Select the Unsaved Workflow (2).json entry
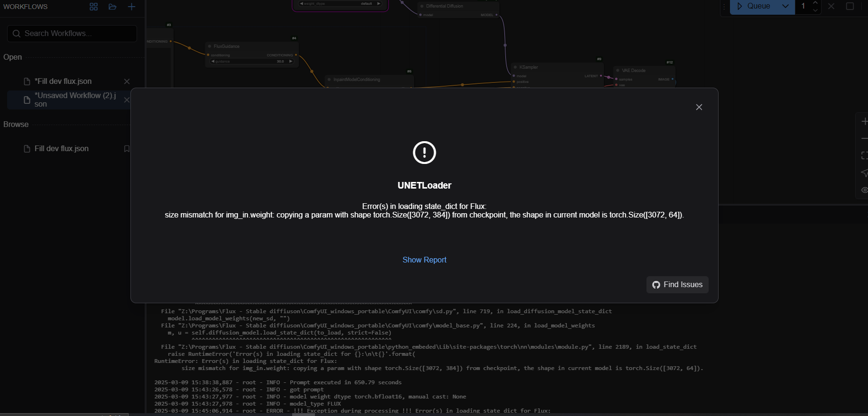 click(x=71, y=99)
